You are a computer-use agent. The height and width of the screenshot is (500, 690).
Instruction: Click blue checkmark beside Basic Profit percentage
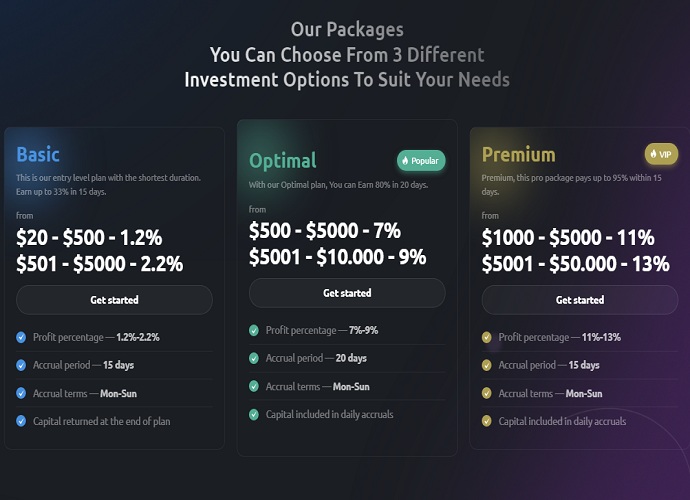[21, 338]
